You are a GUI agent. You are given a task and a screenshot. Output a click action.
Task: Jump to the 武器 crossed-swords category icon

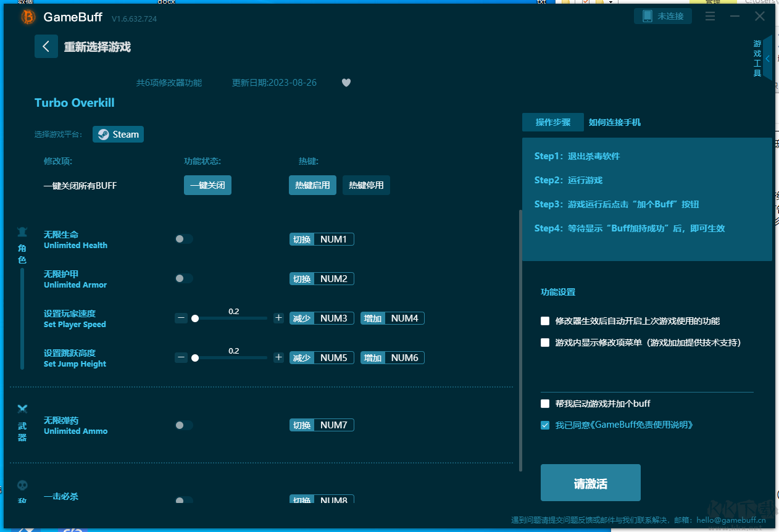(22, 409)
